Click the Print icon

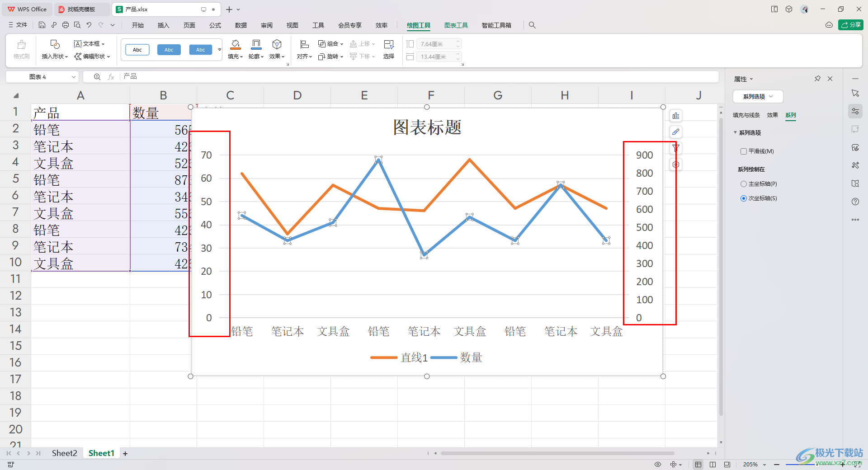[66, 25]
